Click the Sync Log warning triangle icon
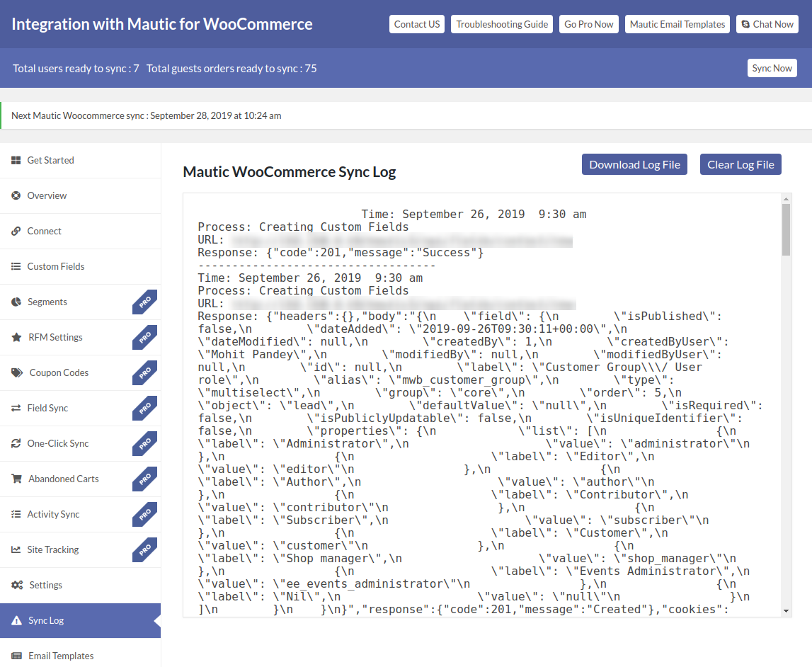The width and height of the screenshot is (812, 667). coord(16,620)
